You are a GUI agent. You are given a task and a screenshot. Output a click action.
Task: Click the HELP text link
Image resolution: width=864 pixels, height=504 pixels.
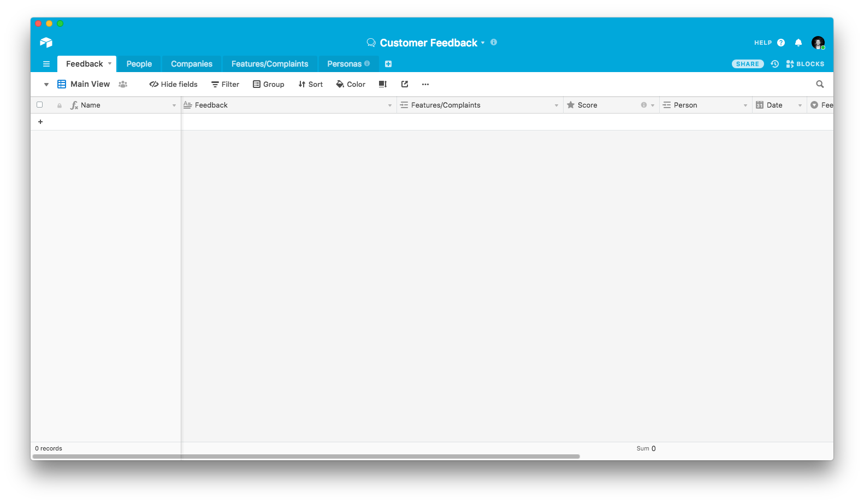(x=763, y=43)
